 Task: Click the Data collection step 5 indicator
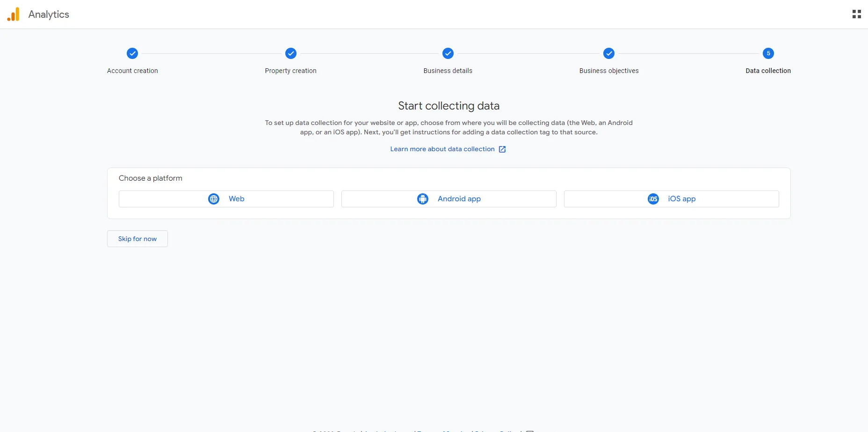coord(768,53)
